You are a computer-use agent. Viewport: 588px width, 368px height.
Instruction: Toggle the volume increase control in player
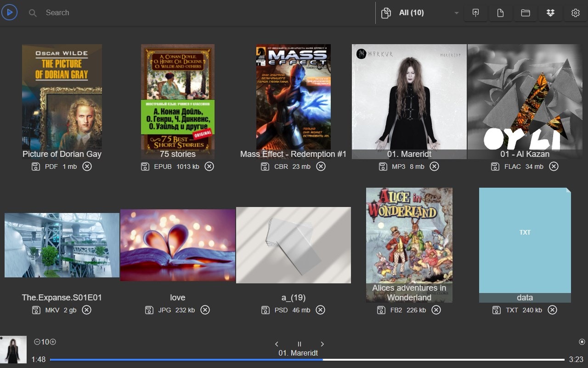[52, 342]
